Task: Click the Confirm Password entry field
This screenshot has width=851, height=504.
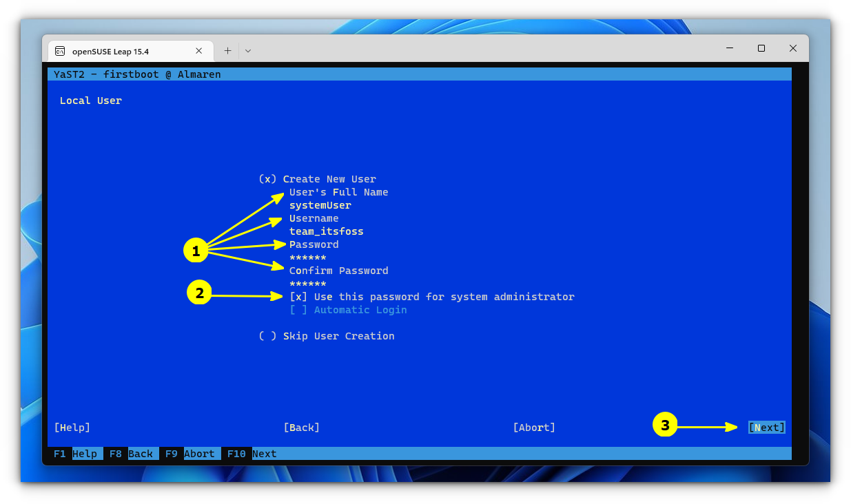Action: tap(307, 283)
